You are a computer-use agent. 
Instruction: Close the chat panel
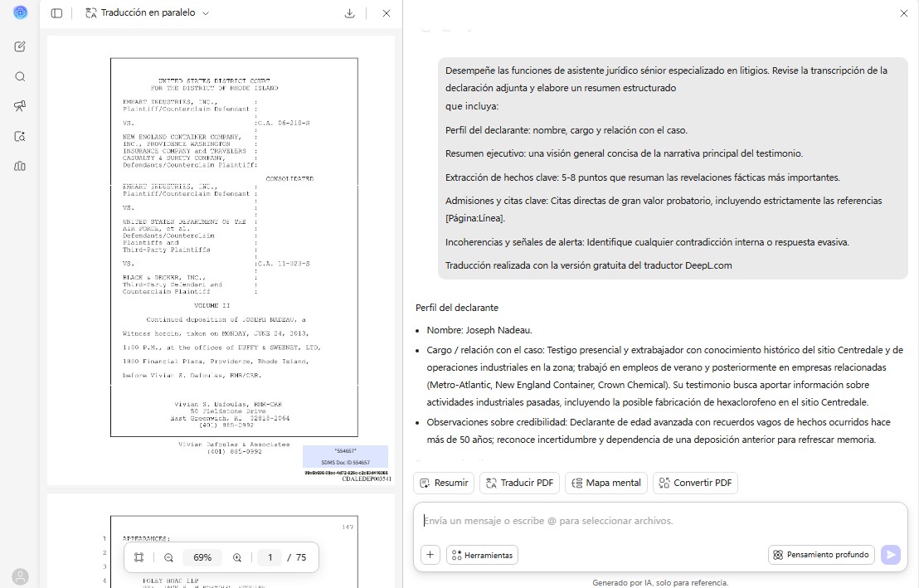click(x=904, y=13)
